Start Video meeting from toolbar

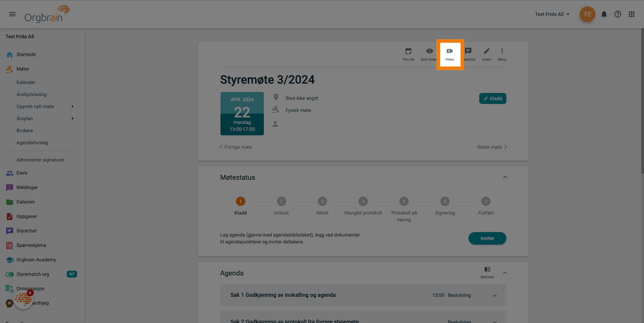click(450, 54)
